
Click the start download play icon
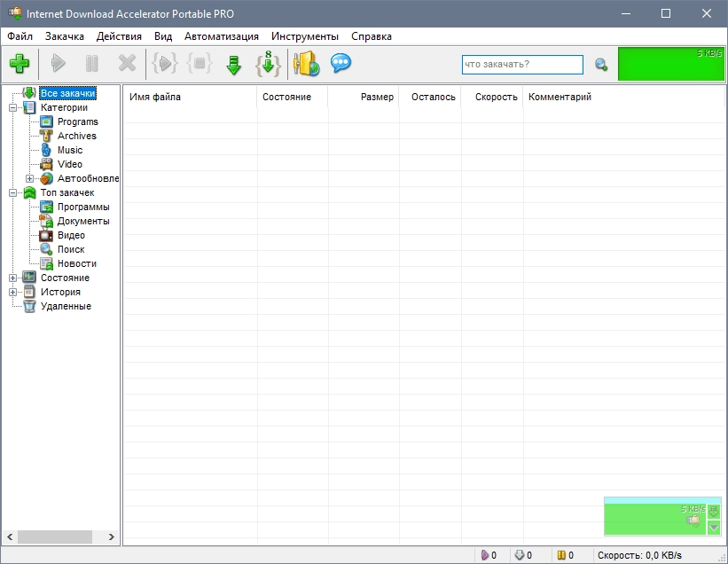58,63
